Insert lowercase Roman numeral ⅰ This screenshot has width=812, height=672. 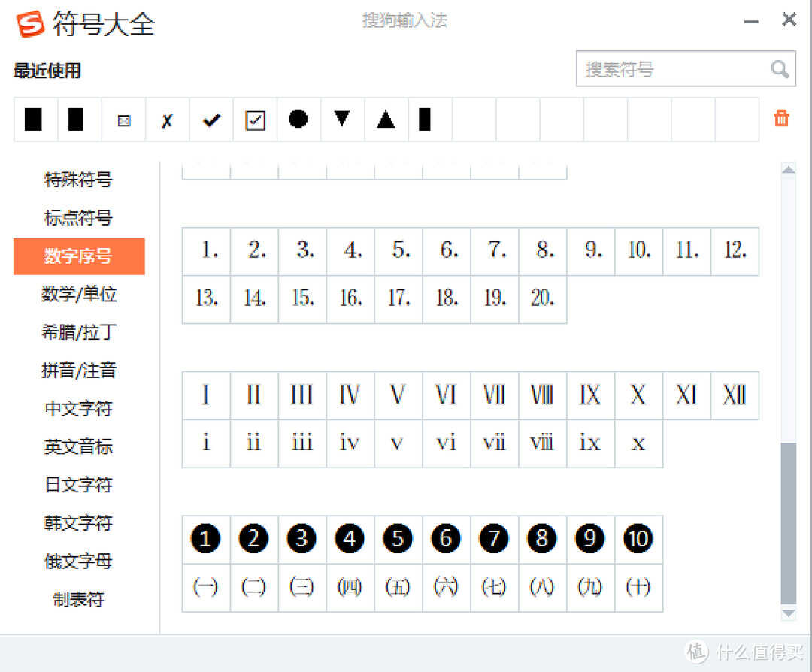(x=205, y=443)
